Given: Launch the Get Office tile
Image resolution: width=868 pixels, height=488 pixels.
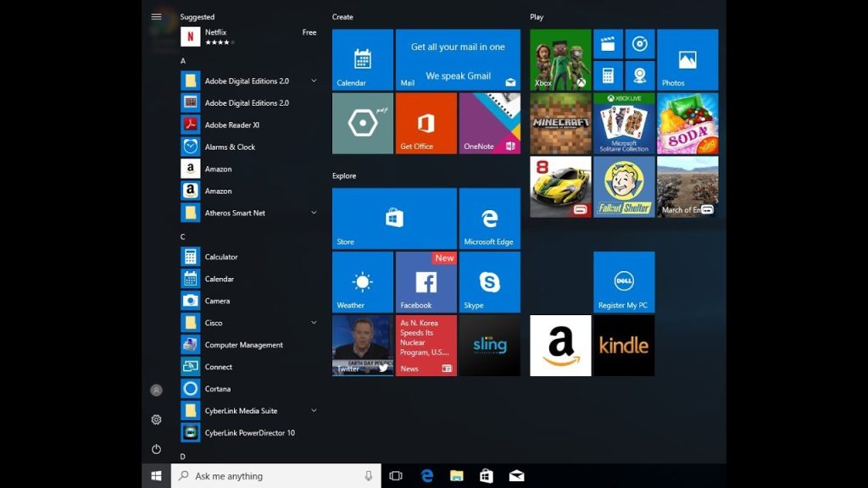Looking at the screenshot, I should (x=426, y=124).
